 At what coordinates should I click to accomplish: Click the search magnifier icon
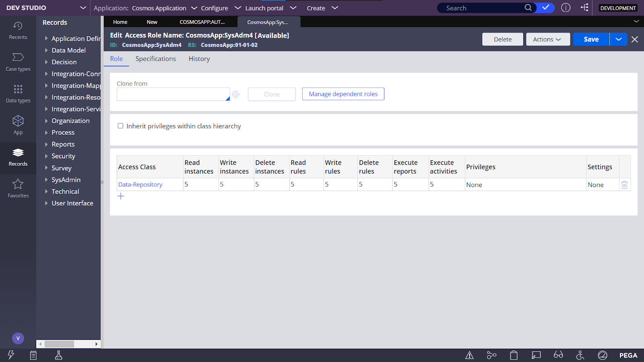(x=528, y=8)
